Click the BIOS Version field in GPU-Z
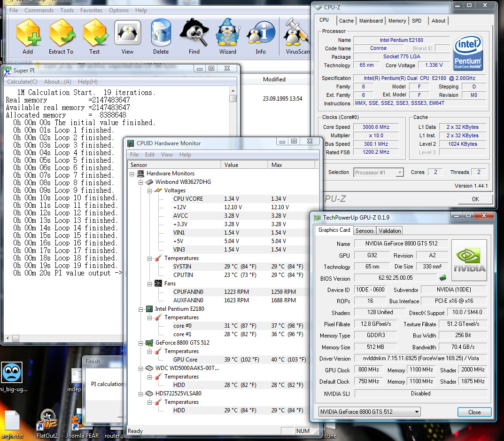 coord(395,278)
